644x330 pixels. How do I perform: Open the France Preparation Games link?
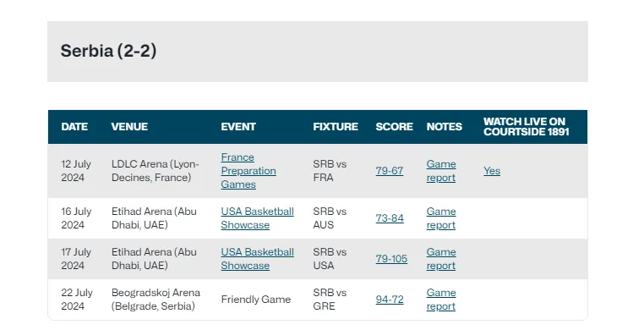point(248,171)
